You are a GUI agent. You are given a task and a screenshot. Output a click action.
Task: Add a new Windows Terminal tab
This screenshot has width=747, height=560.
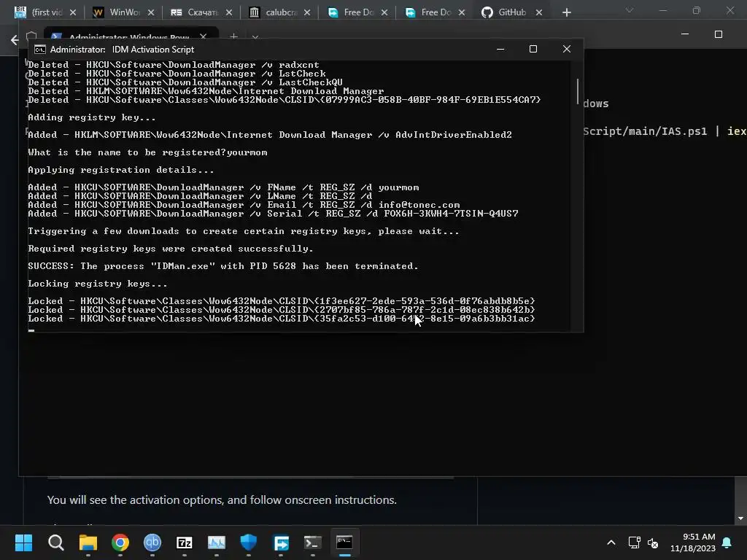(233, 36)
